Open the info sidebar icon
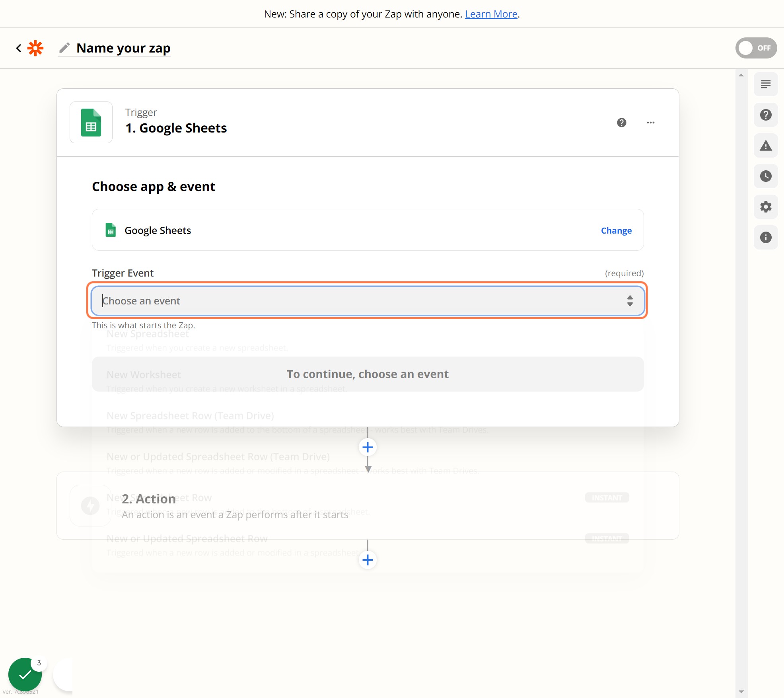 pyautogui.click(x=766, y=238)
